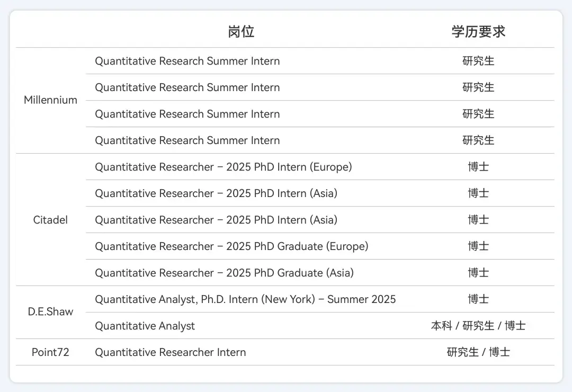Click the 研究生 label in the first row
The width and height of the screenshot is (572, 392).
point(478,61)
